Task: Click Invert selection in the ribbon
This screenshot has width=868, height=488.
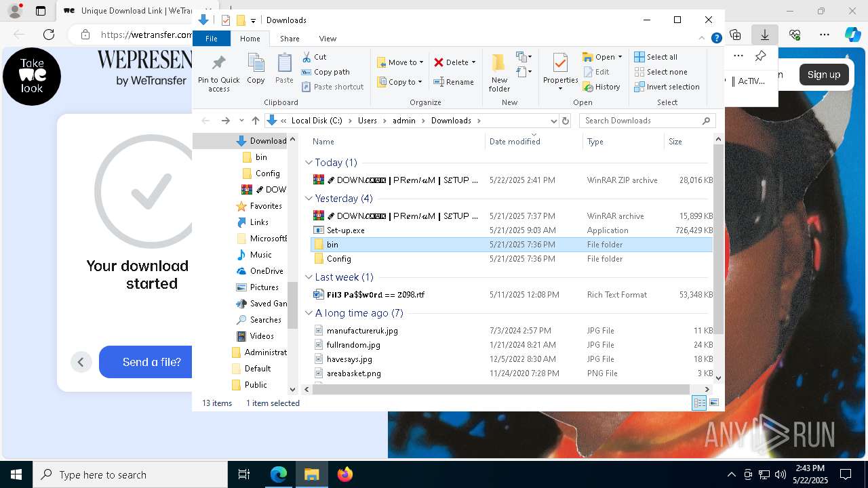Action: (x=667, y=87)
